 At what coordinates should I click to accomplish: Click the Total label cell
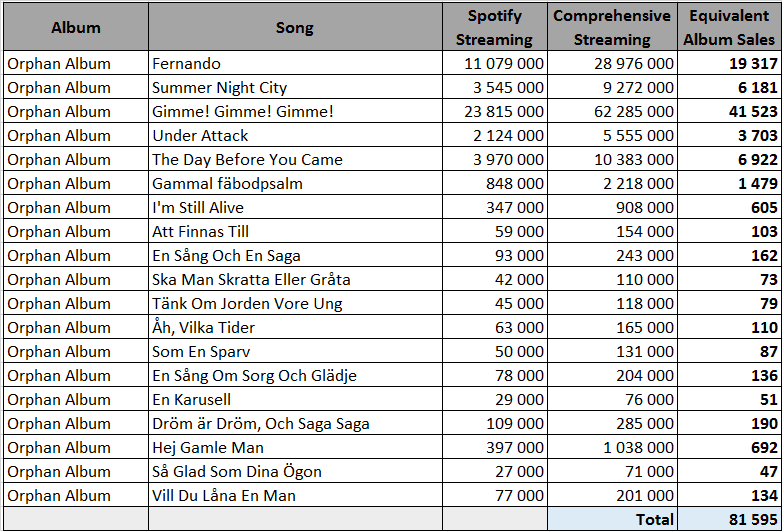click(x=612, y=519)
